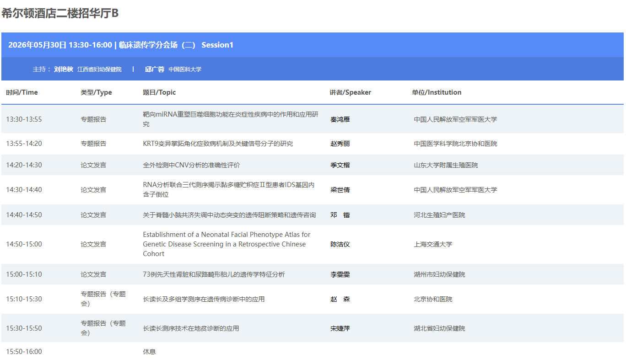Image resolution: width=626 pixels, height=364 pixels.
Task: Click the heading 希尔顿酒店二楼招华厅B
Action: point(60,13)
